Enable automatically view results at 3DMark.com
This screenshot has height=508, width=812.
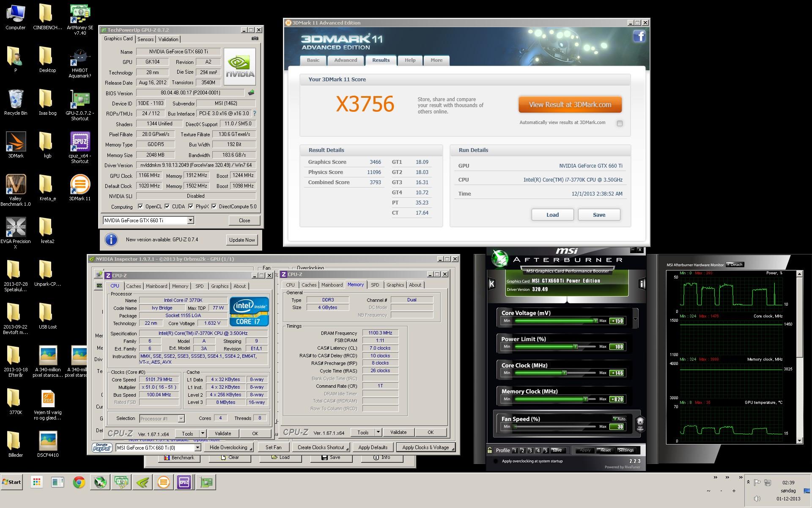tap(620, 123)
